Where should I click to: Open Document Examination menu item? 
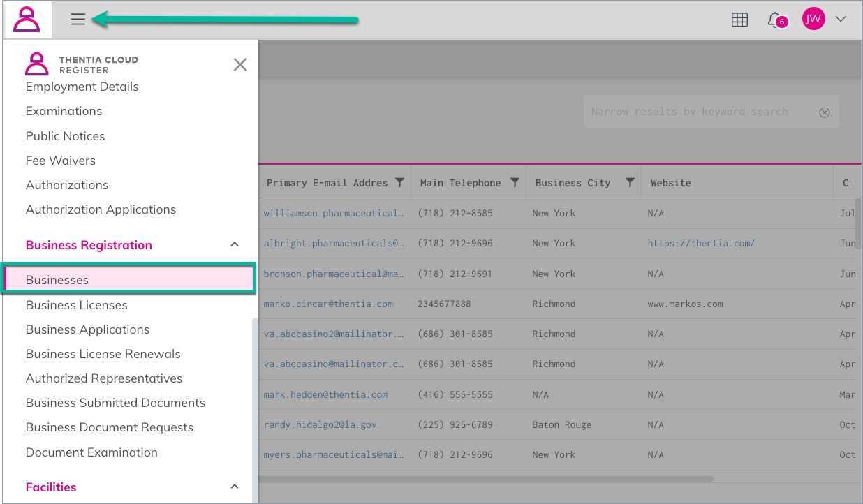tap(91, 452)
